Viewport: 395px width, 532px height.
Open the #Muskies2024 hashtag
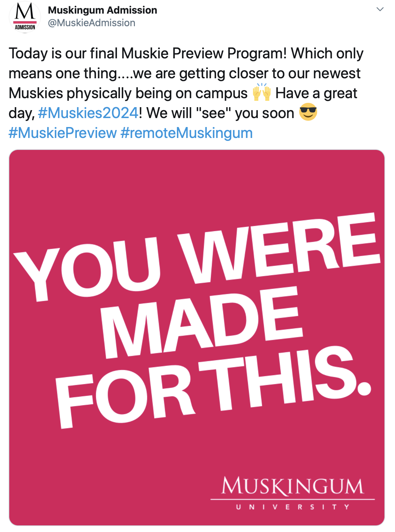pyautogui.click(x=88, y=113)
